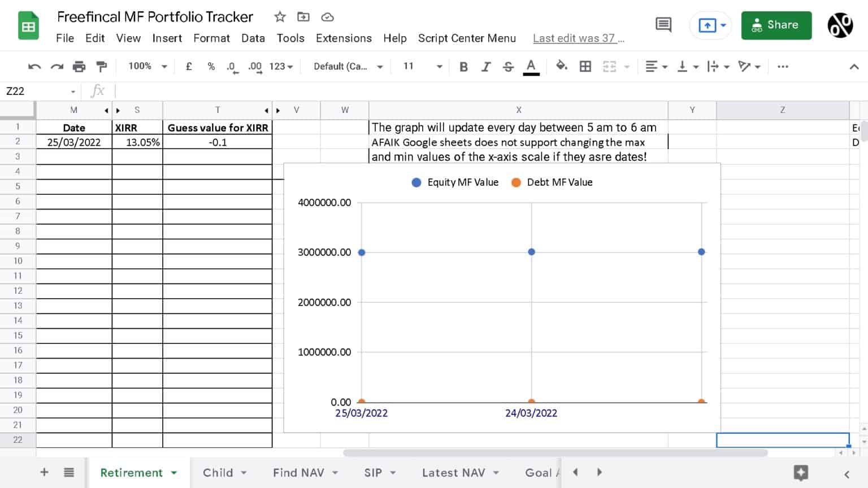Viewport: 868px width, 488px height.
Task: Open the last edit history link
Action: pos(578,38)
